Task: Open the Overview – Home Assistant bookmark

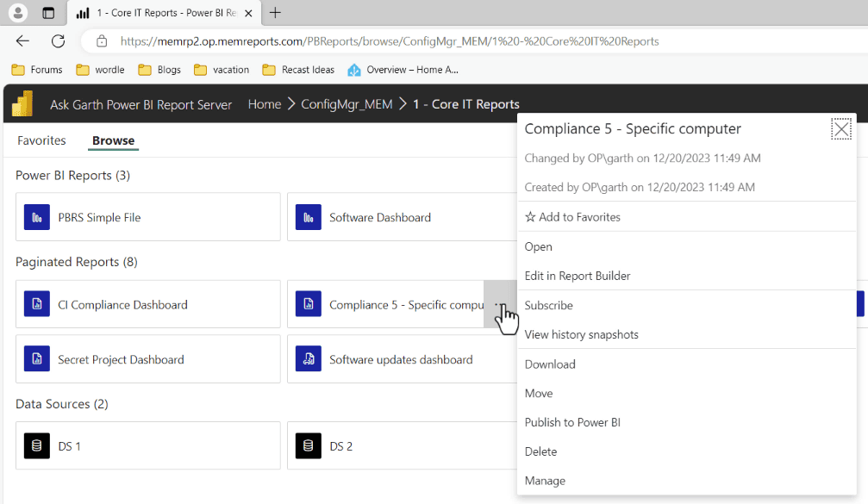Action: pyautogui.click(x=403, y=70)
